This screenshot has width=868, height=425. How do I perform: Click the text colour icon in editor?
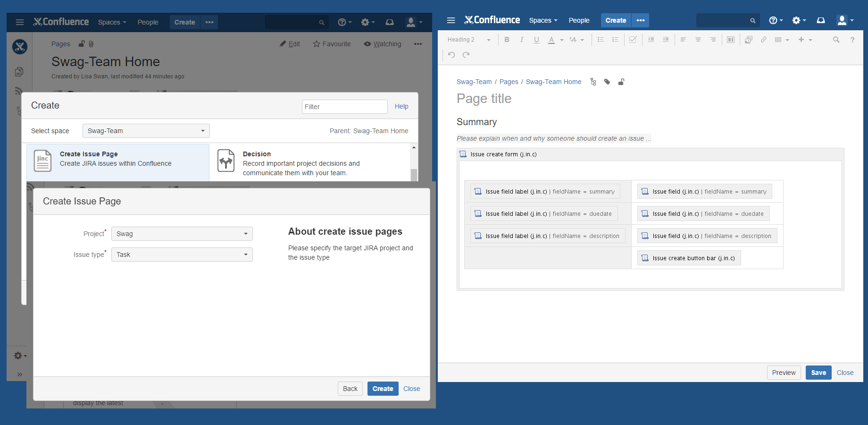pos(551,40)
